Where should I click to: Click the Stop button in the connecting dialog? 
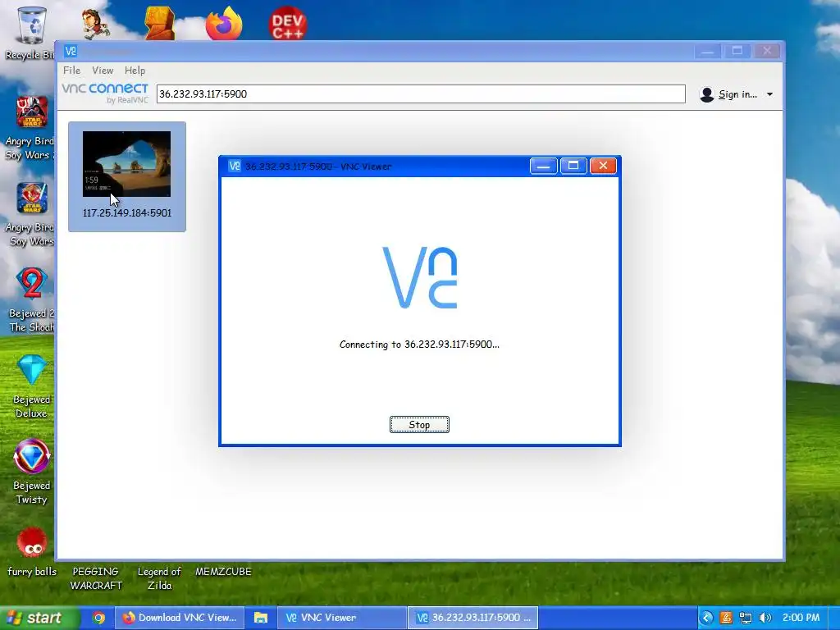[x=419, y=425]
